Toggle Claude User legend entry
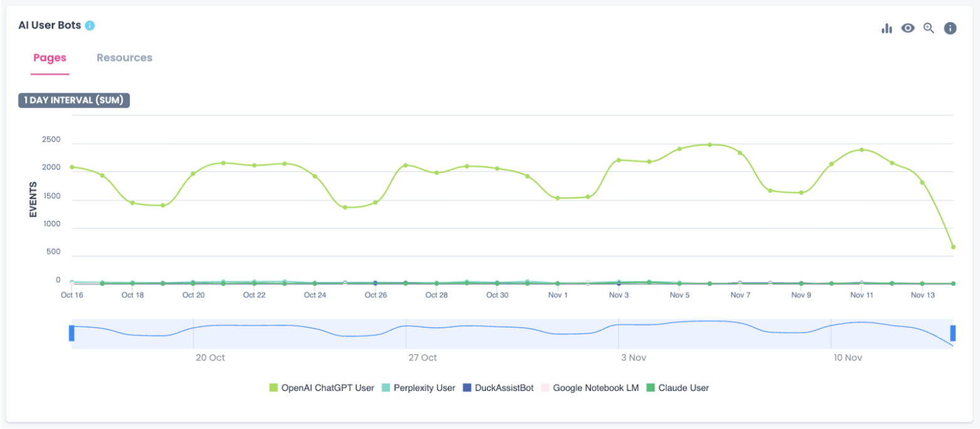Screen dimensions: 980x429 678,388
